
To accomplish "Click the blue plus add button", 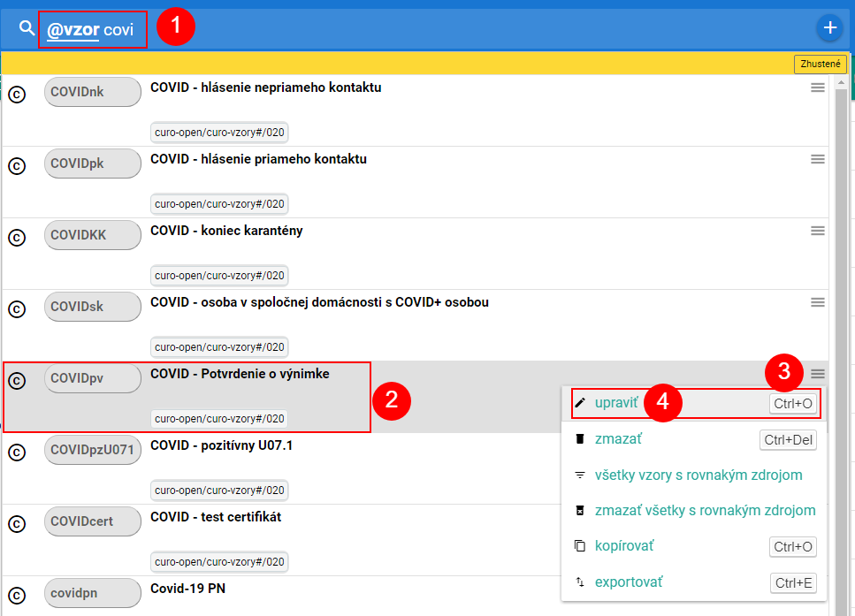I will (830, 27).
